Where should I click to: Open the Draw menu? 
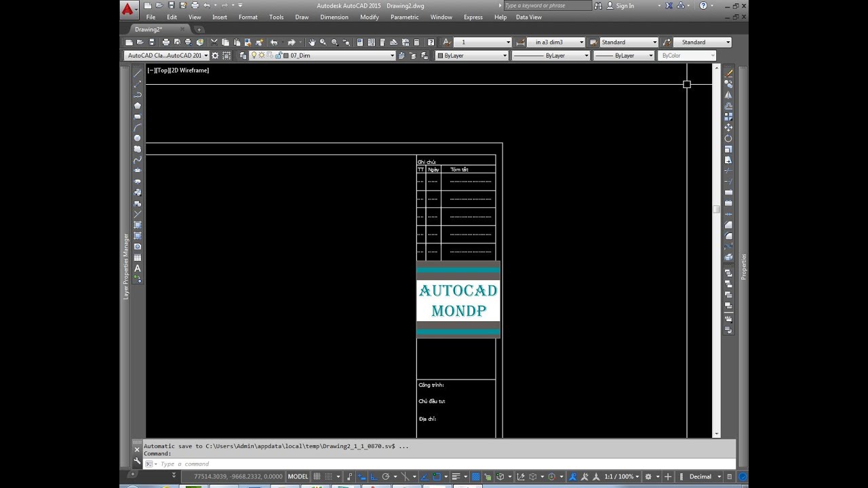click(302, 17)
